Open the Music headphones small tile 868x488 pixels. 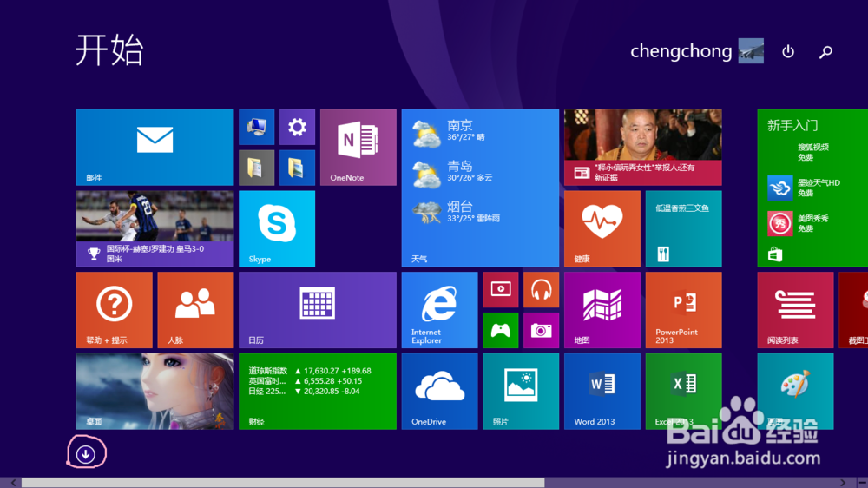542,290
